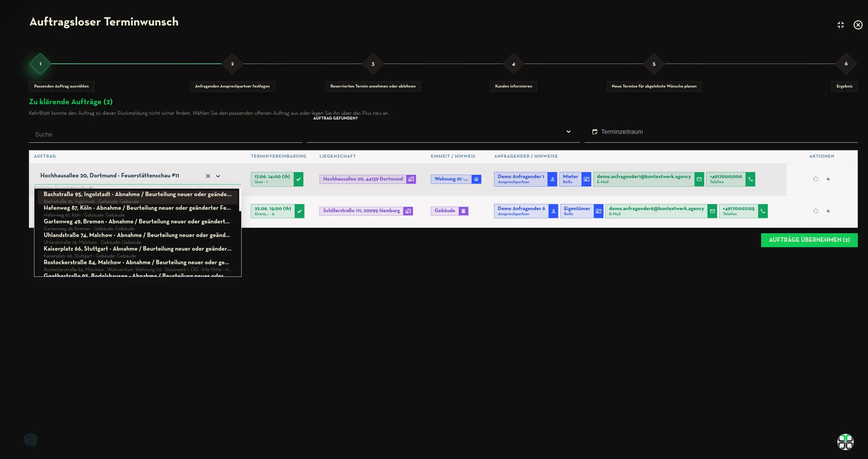The height and width of the screenshot is (459, 868).
Task: Click the person icon beside Demo Anfragender 6
Action: [553, 211]
